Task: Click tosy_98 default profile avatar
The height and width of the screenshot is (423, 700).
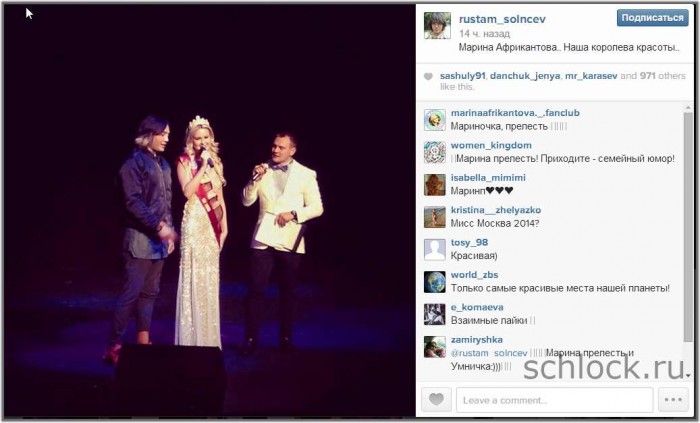Action: pos(434,249)
